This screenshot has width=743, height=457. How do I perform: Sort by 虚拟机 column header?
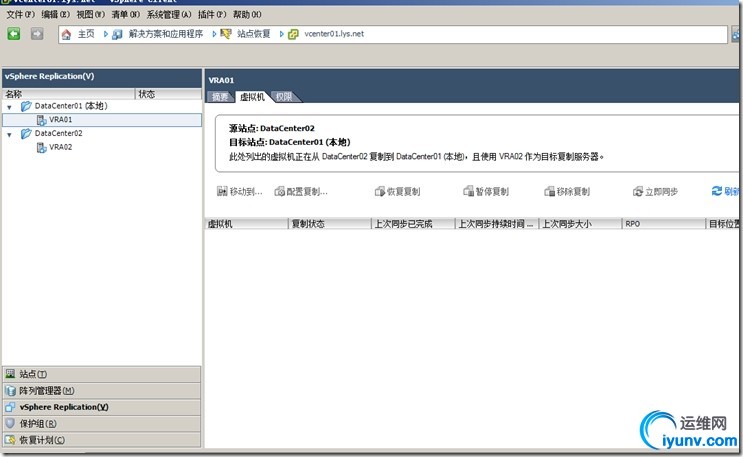tap(246, 224)
